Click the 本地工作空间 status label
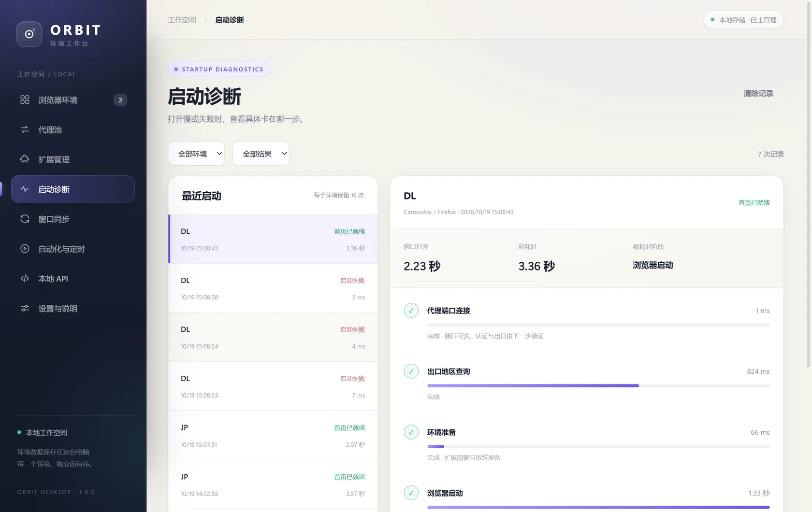The width and height of the screenshot is (812, 512). [46, 433]
